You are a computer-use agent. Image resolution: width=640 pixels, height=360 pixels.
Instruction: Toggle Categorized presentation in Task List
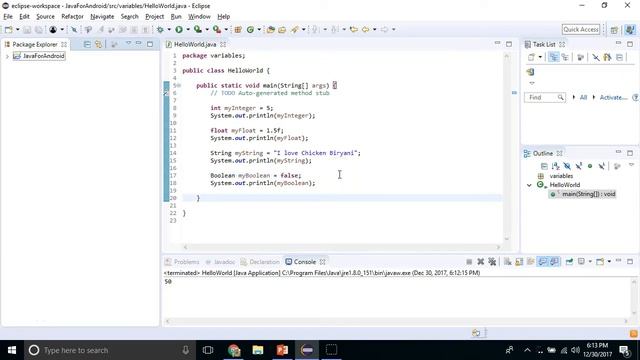[553, 57]
